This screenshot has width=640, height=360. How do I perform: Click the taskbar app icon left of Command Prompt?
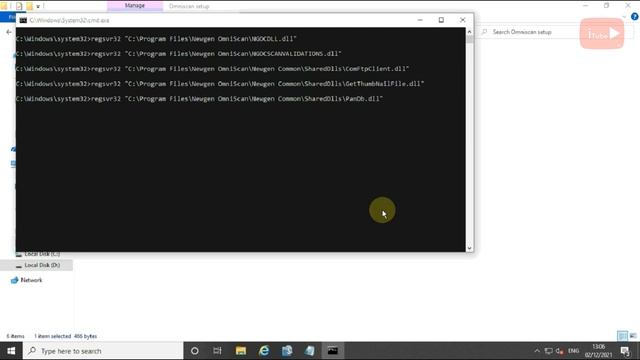click(310, 351)
